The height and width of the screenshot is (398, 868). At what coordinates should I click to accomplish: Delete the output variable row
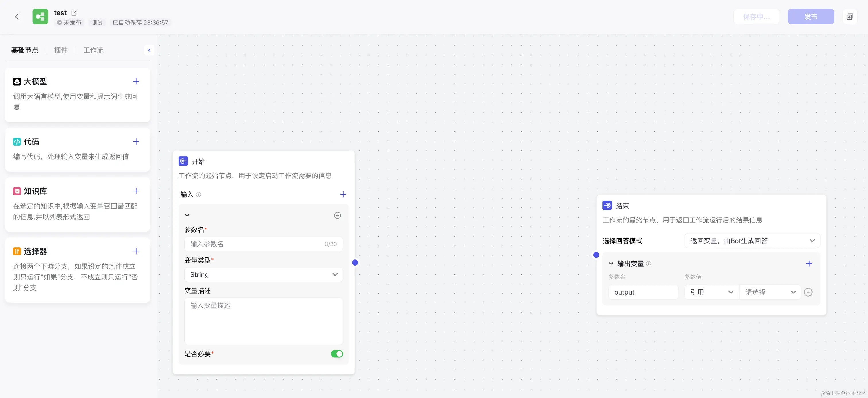coord(808,292)
